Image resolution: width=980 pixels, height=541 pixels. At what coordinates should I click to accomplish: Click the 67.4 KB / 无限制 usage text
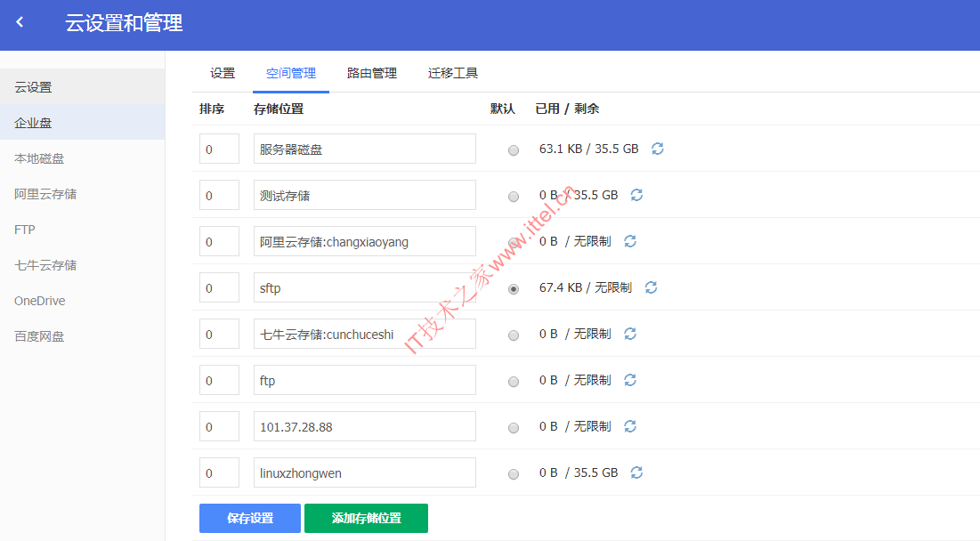tap(586, 287)
